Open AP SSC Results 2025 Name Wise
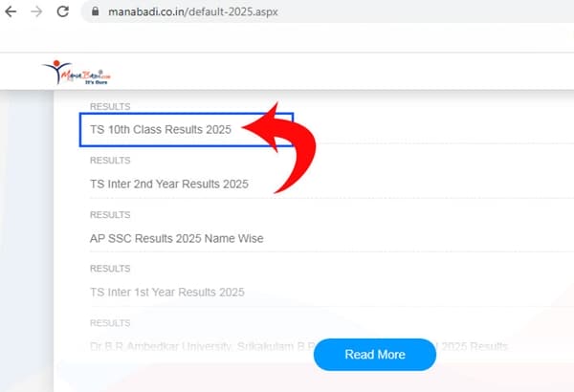The image size is (574, 392). tap(176, 238)
